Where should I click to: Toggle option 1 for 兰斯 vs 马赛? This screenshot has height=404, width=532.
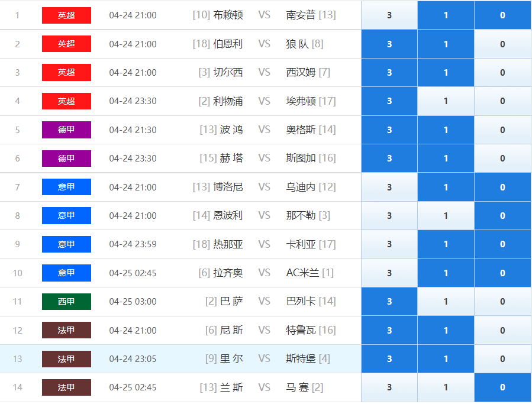coord(446,387)
